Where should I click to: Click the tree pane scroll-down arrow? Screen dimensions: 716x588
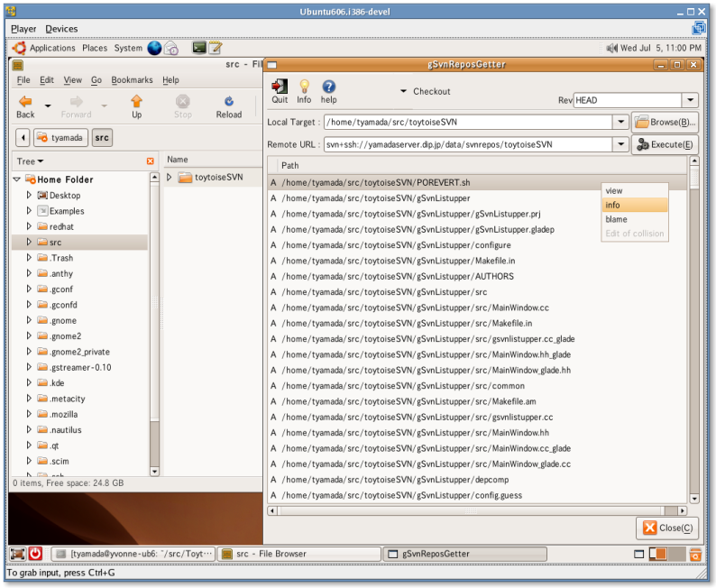154,472
